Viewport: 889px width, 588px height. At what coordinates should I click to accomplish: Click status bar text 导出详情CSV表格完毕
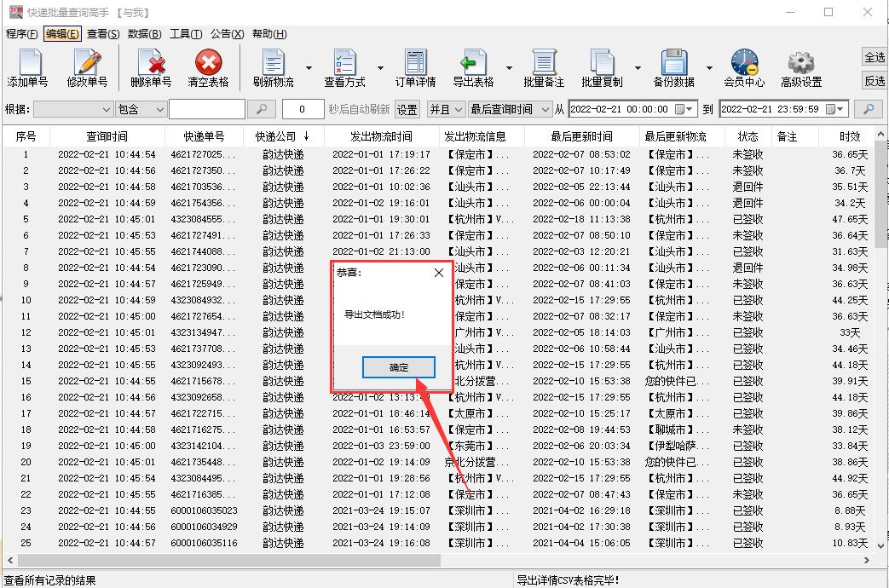(x=568, y=580)
